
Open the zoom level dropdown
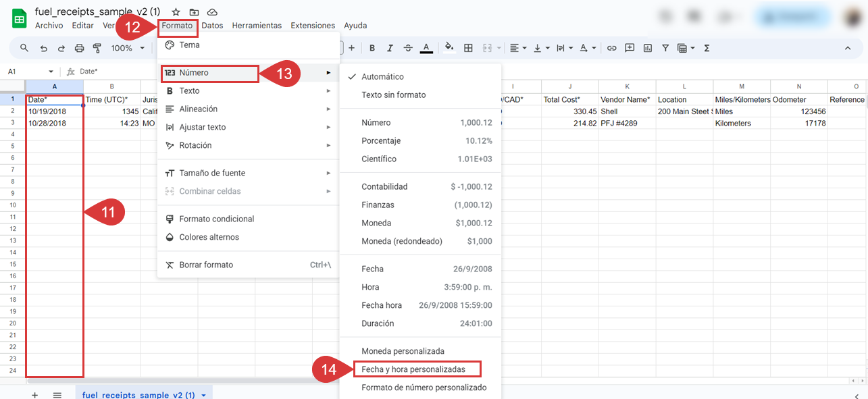click(127, 48)
